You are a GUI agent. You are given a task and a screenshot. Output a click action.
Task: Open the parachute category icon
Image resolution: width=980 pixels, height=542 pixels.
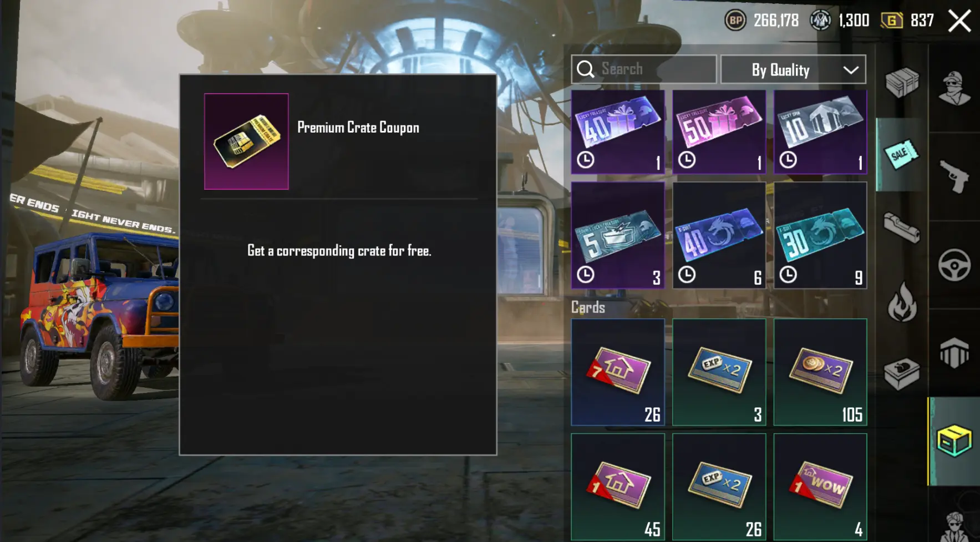click(954, 353)
